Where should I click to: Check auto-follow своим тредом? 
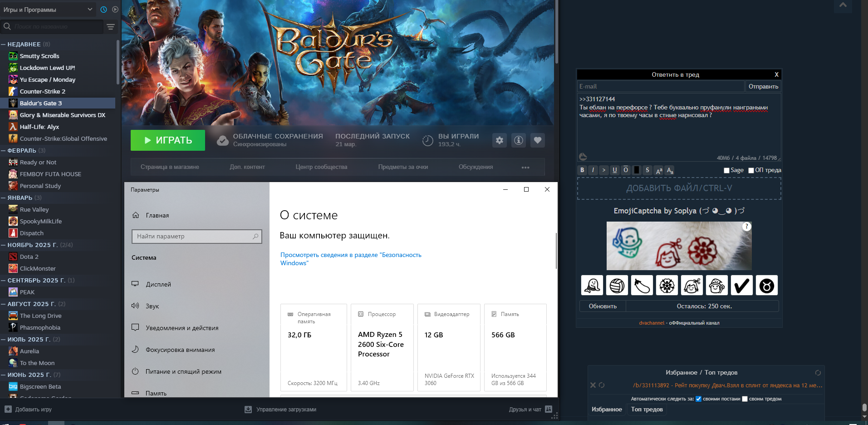click(x=745, y=399)
